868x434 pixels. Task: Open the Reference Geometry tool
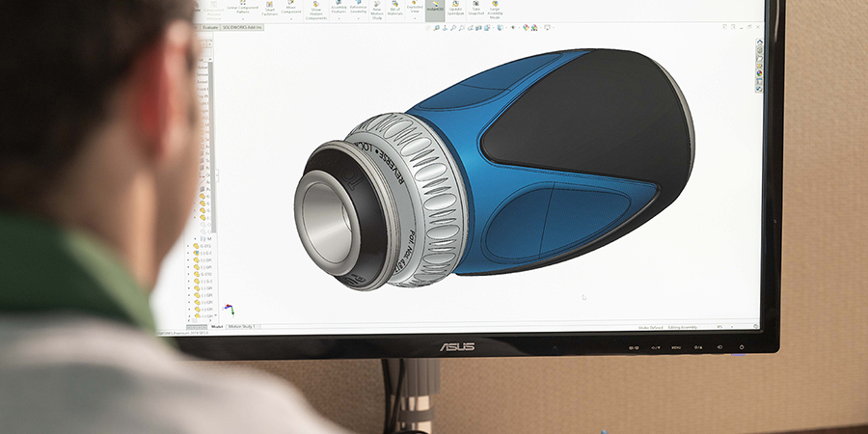(358, 8)
